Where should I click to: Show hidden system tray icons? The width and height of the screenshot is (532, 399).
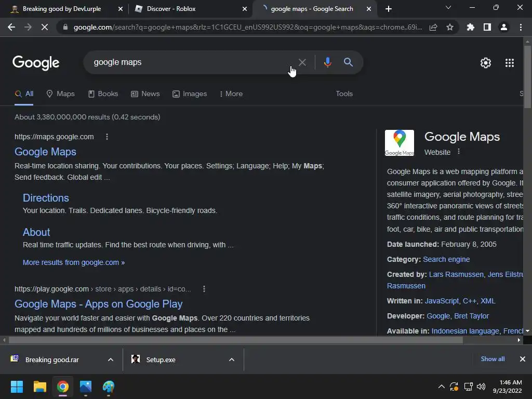click(441, 387)
